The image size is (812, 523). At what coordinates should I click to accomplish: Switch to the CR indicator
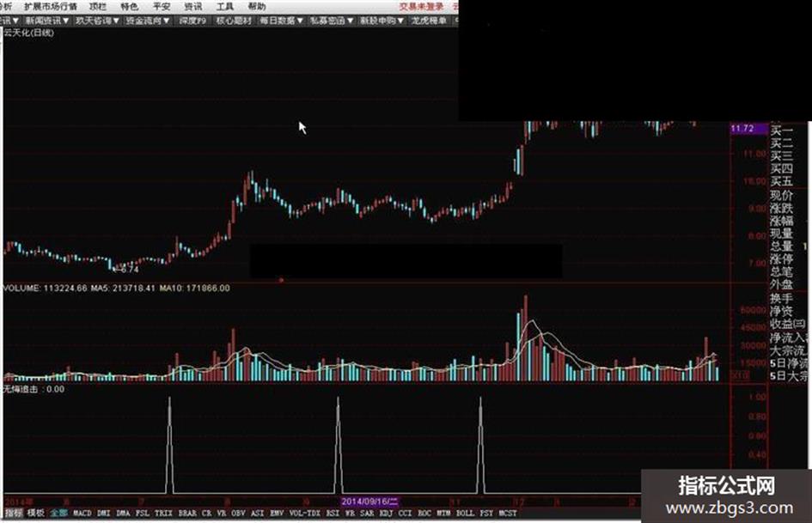pyautogui.click(x=206, y=513)
